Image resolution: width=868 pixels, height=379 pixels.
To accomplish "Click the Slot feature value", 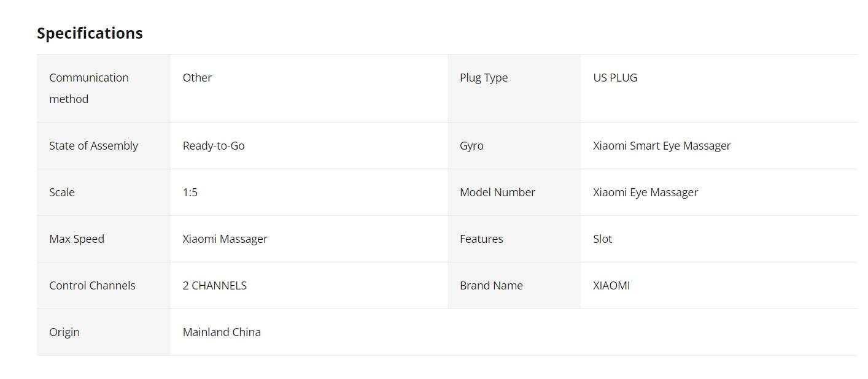I will pos(602,239).
